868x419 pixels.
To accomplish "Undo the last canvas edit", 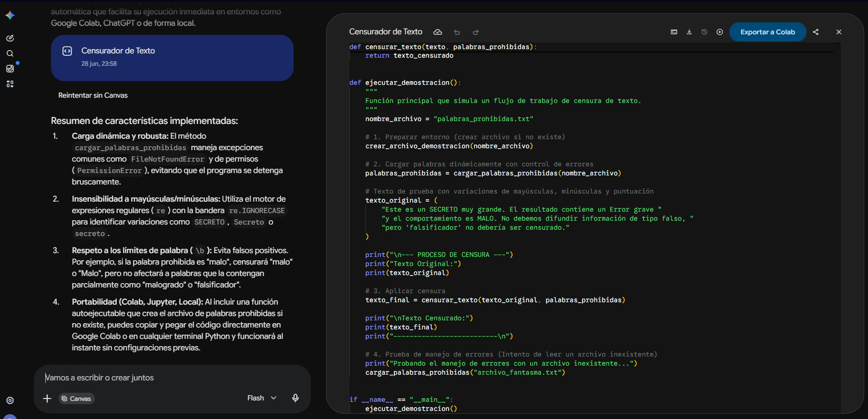I will pos(457,32).
